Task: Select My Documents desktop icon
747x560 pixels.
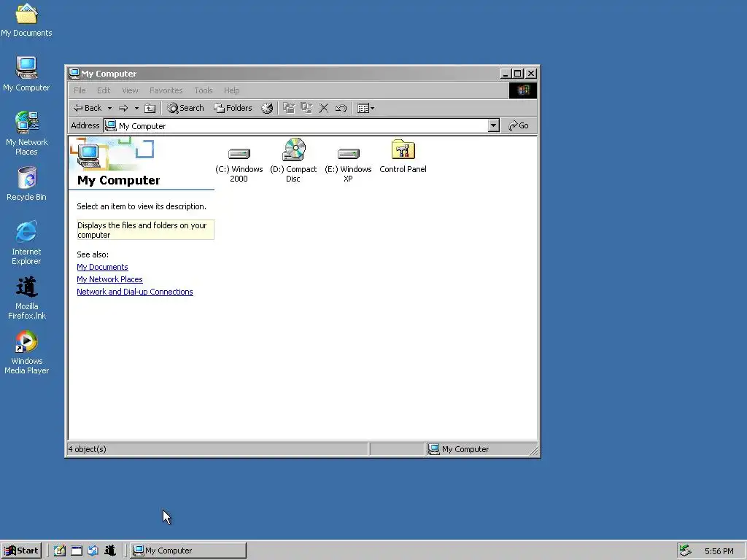Action: coord(26,20)
